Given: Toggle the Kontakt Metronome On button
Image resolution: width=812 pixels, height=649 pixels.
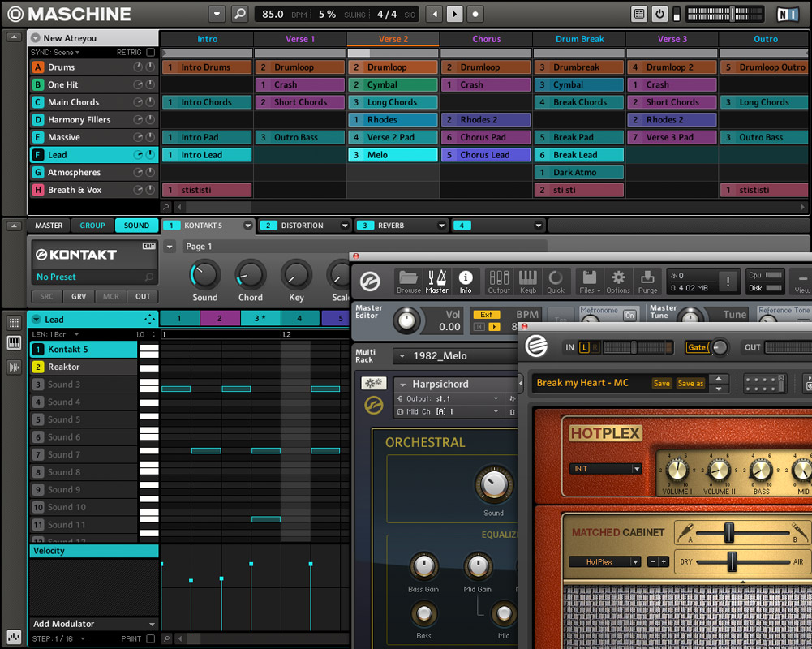Looking at the screenshot, I should click(629, 315).
